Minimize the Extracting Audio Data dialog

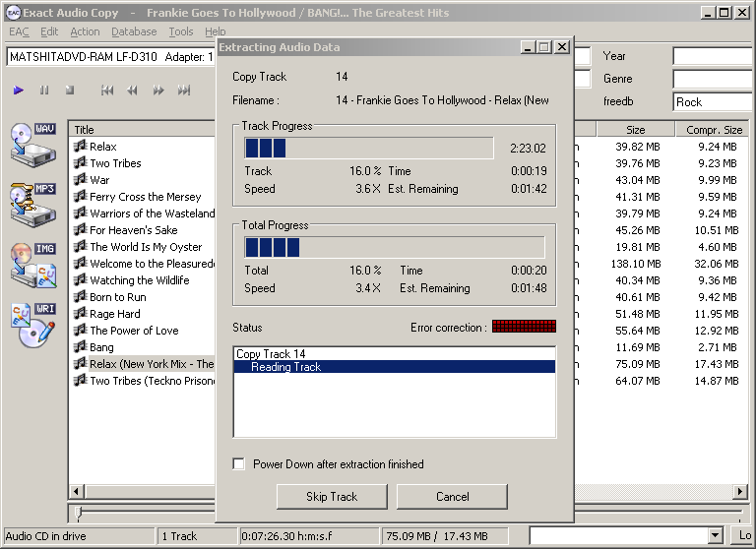(529, 47)
